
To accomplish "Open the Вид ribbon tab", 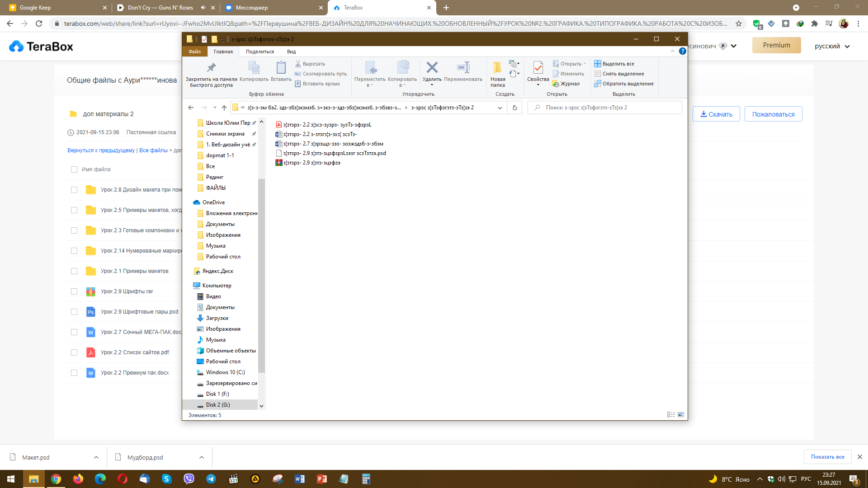I will pos(291,52).
